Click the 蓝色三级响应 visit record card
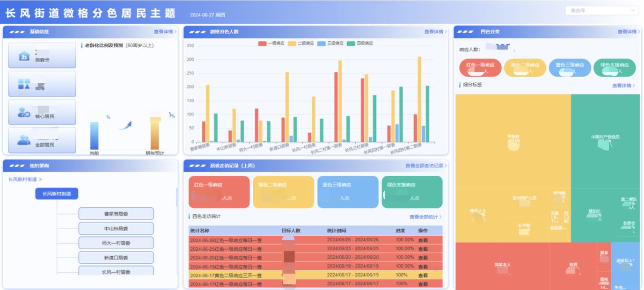644x290 pixels. click(x=347, y=192)
